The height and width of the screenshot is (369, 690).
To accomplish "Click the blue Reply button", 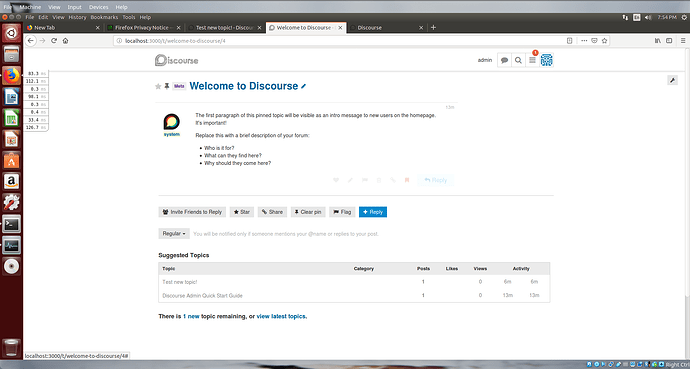I will coord(373,212).
